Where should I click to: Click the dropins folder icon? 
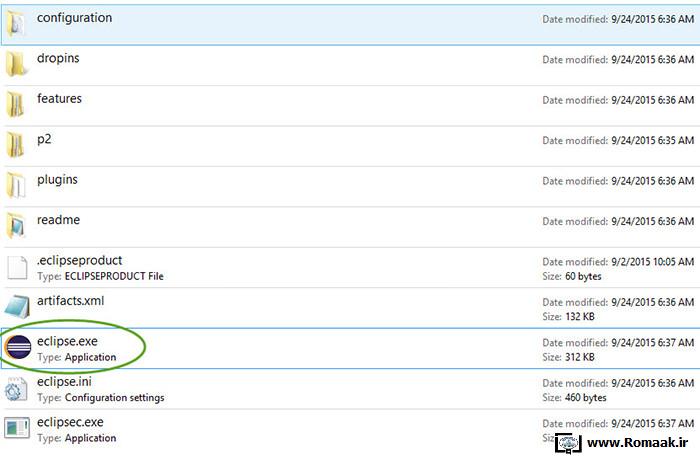click(17, 64)
